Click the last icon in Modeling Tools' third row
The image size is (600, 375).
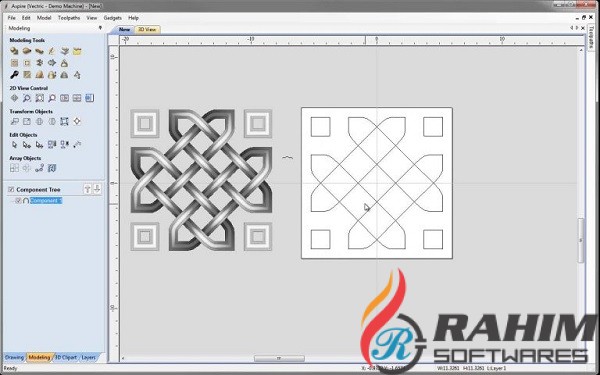point(77,75)
